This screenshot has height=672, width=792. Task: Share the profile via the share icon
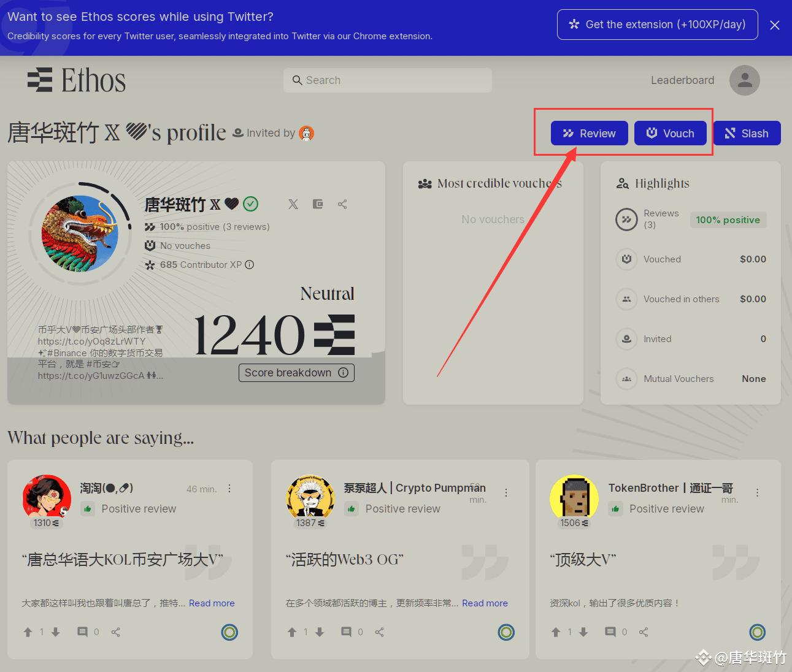pos(342,204)
